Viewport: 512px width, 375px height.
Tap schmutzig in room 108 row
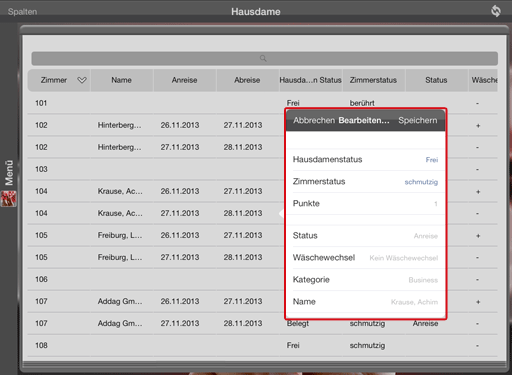[367, 345]
